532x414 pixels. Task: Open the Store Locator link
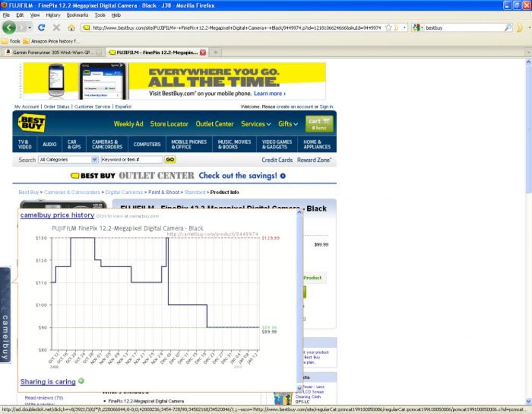click(169, 124)
